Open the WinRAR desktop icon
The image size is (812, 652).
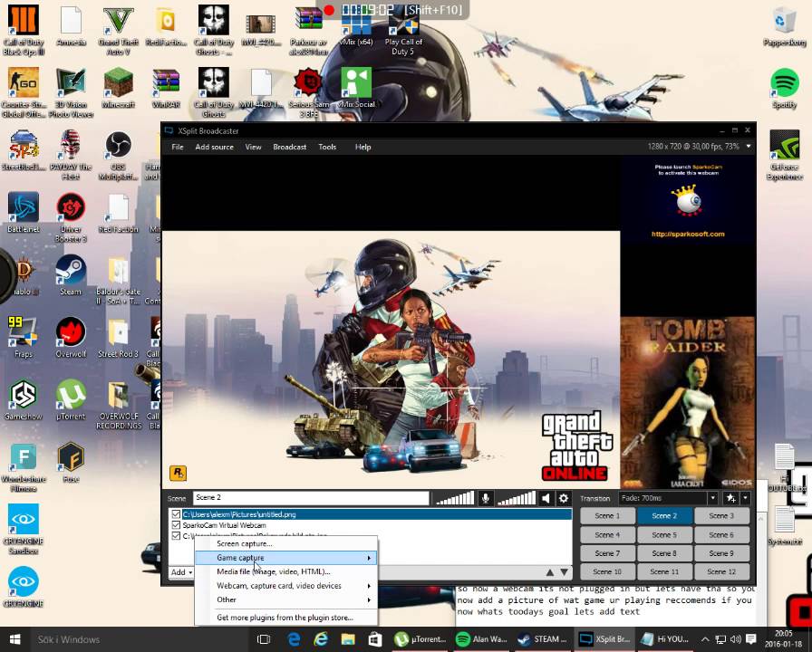click(166, 89)
